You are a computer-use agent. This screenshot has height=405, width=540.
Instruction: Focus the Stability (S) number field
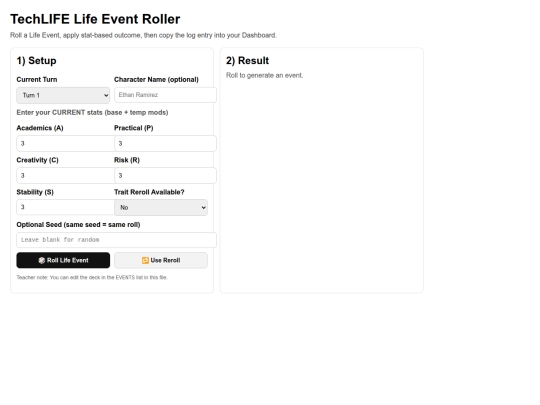[65, 207]
